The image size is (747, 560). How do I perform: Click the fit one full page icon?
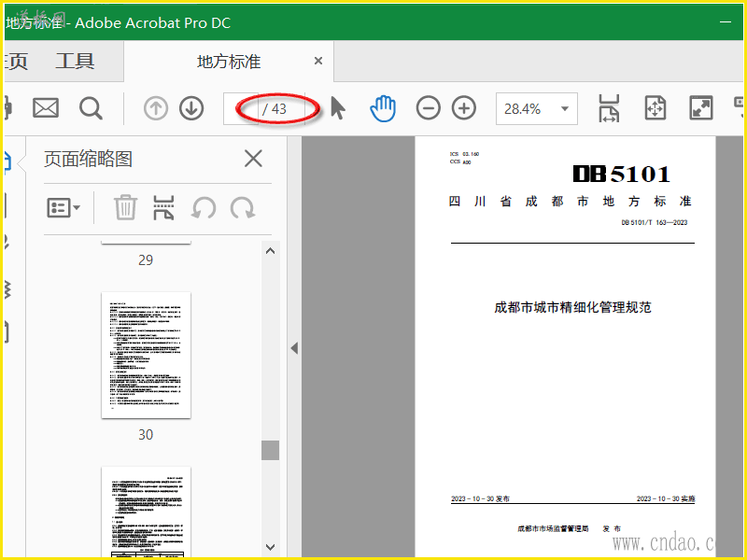(x=655, y=108)
